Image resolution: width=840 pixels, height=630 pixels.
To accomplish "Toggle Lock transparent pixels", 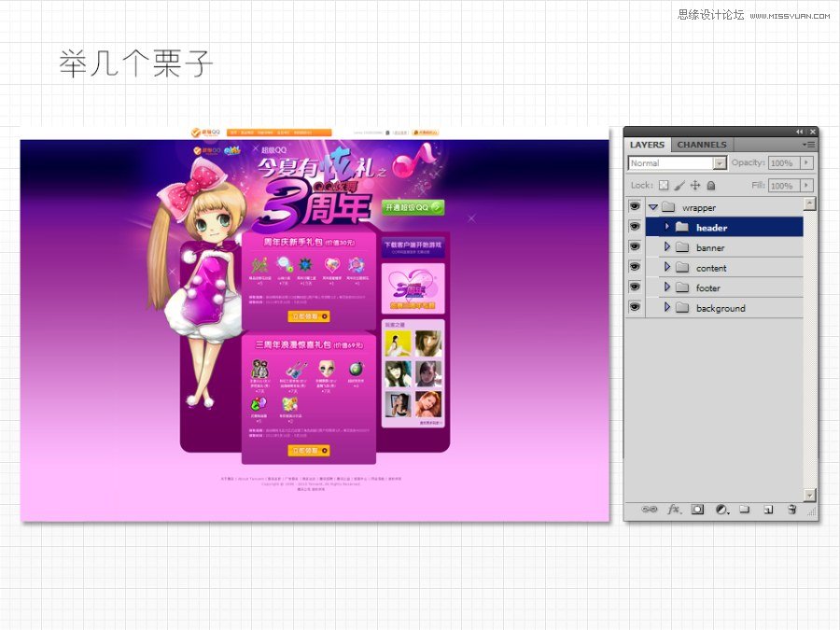I will coord(664,186).
